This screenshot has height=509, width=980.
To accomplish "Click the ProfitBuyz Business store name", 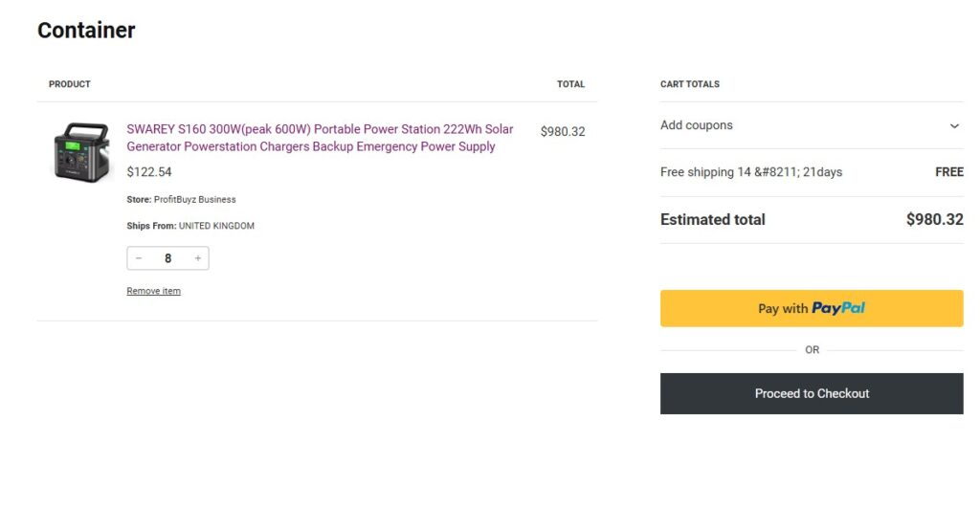I will click(x=195, y=200).
